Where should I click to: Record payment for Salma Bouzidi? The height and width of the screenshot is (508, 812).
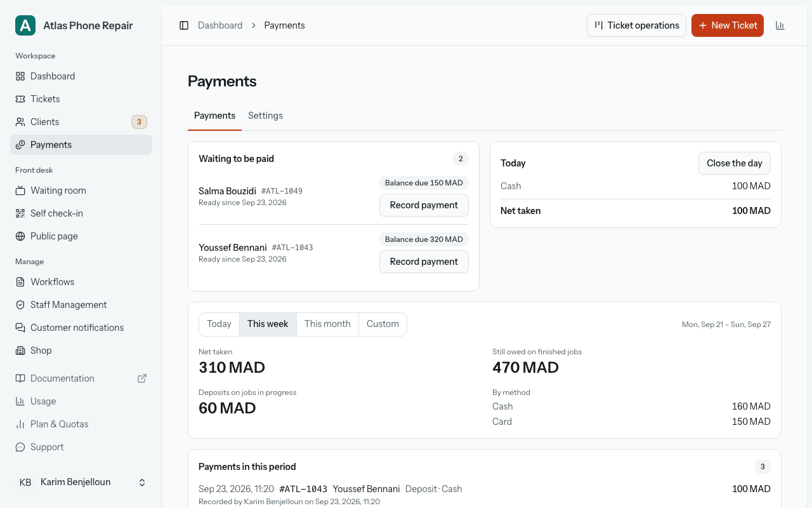[x=424, y=205]
